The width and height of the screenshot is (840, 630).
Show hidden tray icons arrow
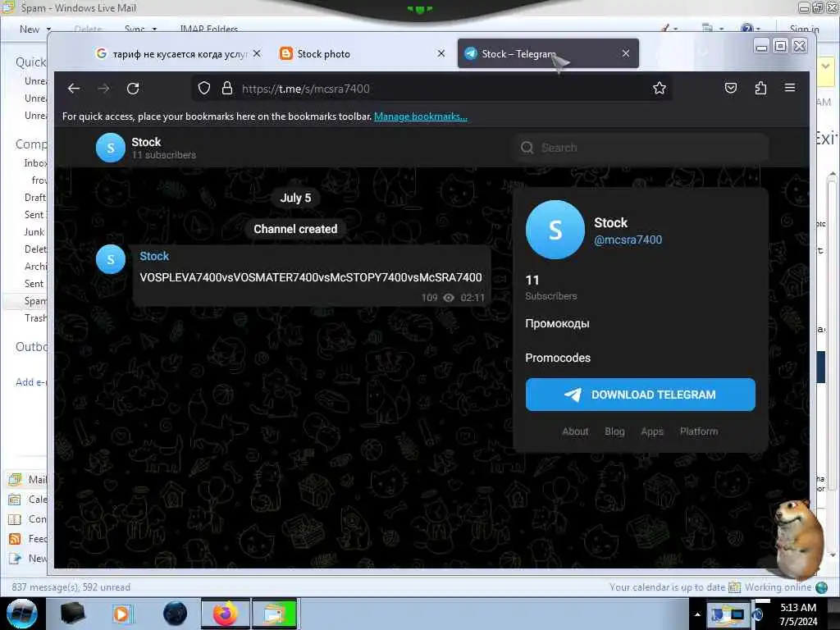pyautogui.click(x=697, y=614)
